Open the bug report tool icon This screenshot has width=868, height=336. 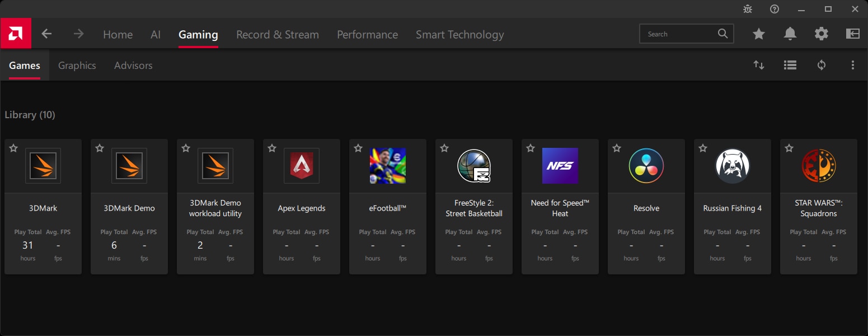748,9
